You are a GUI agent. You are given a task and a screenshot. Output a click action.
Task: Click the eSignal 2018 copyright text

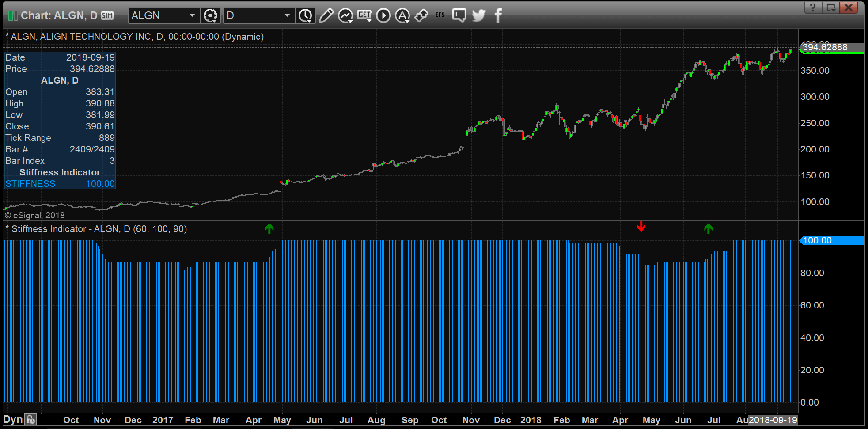[35, 215]
